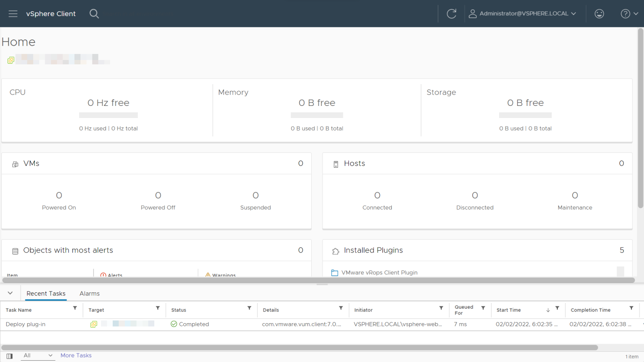Open the smiley feedback icon
The height and width of the screenshot is (362, 644).
(599, 14)
